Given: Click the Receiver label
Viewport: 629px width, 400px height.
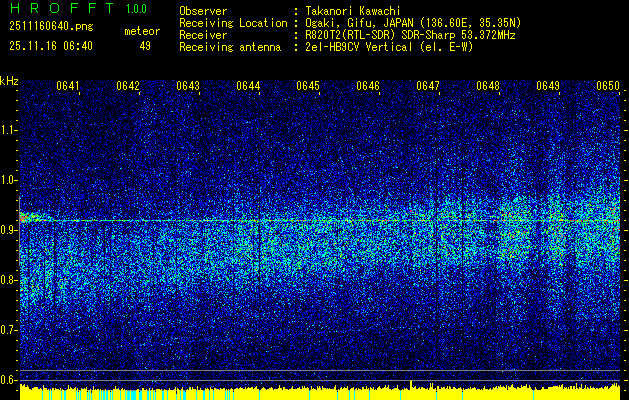Looking at the screenshot, I should 203,35.
